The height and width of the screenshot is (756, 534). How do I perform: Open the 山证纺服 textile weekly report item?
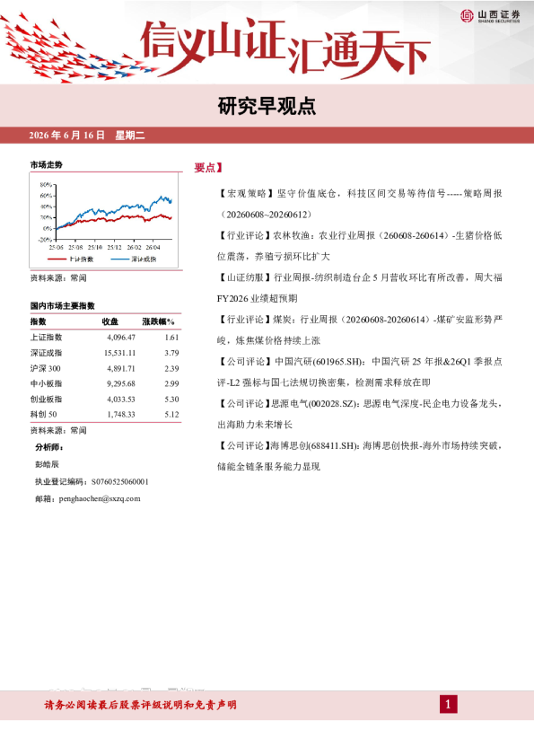click(x=360, y=288)
